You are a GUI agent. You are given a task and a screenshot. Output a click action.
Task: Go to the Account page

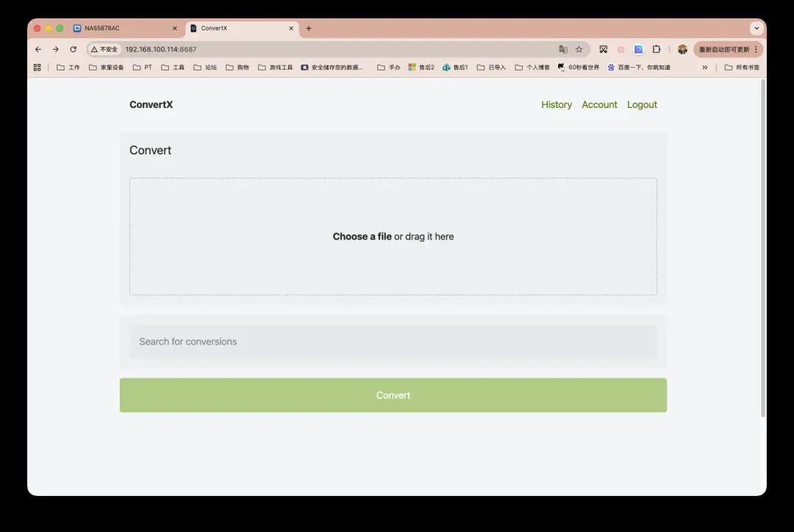pos(599,104)
